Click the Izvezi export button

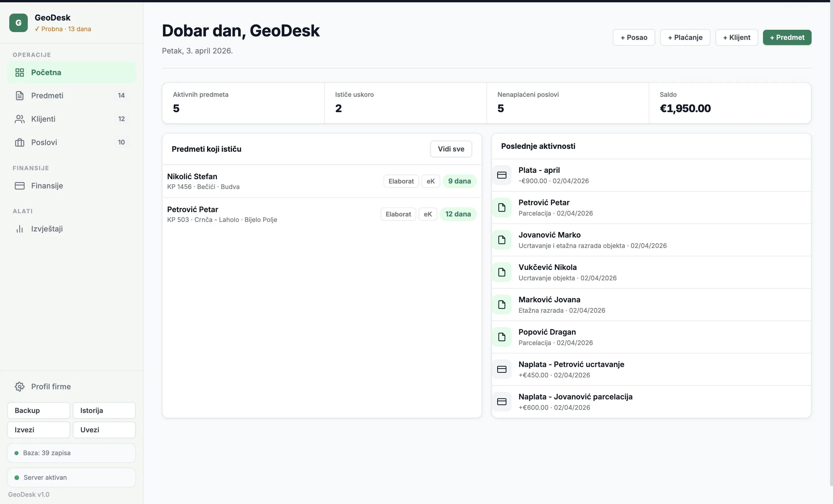38,430
